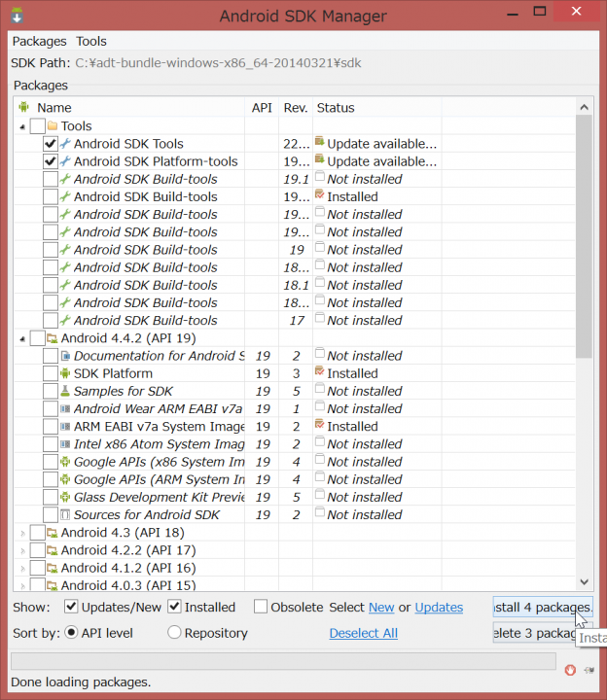Enable the Obsolete checkbox
607x700 pixels.
pyautogui.click(x=261, y=607)
